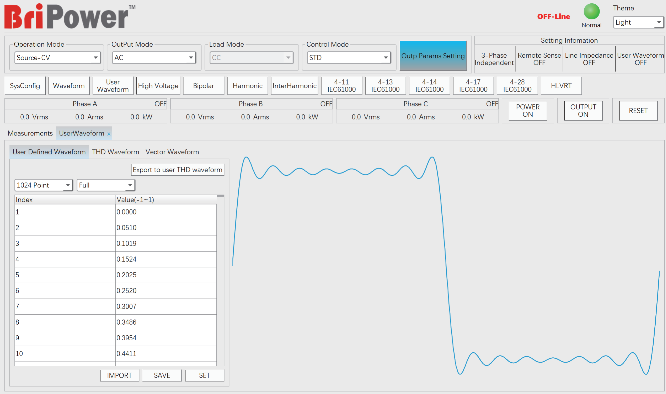Open the High Voltage page
666x394 pixels.
pyautogui.click(x=158, y=86)
